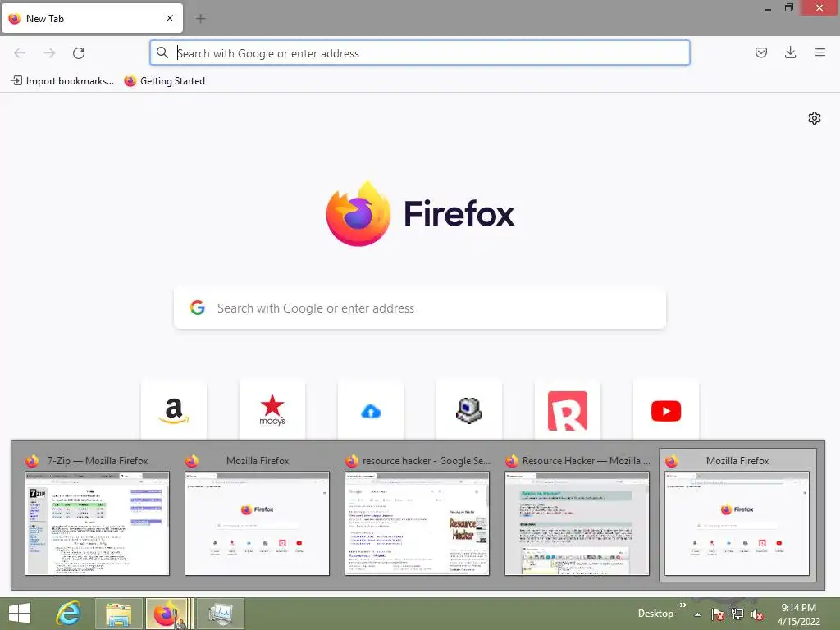
Task: Open a new tab with plus button
Action: [x=200, y=19]
